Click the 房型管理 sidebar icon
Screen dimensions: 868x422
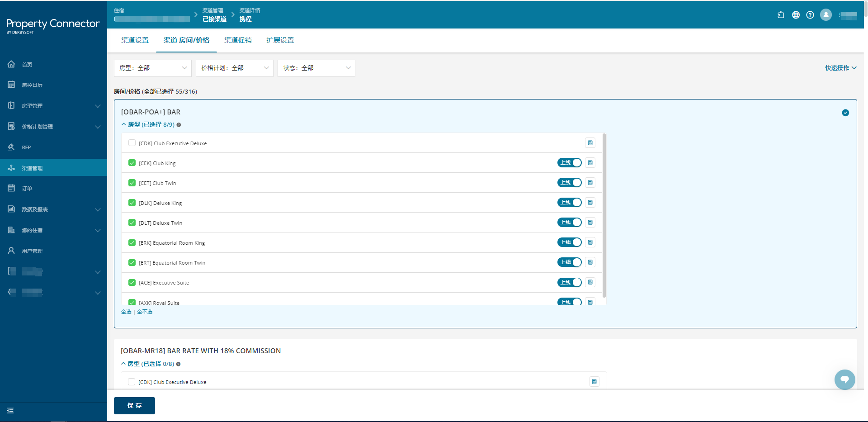[x=11, y=105]
